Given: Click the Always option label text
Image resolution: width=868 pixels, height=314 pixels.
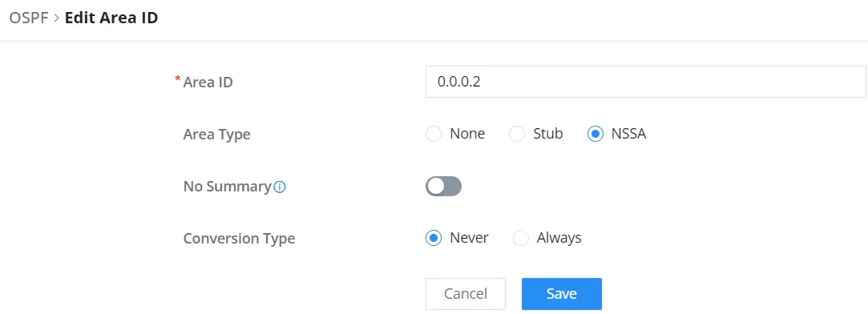Looking at the screenshot, I should coord(559,238).
